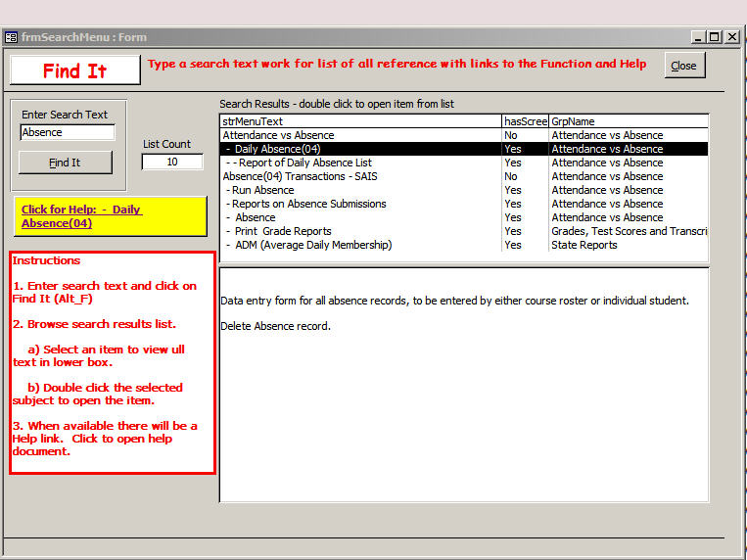
Task: Select Reports on Absence Submissions row
Action: [x=464, y=204]
